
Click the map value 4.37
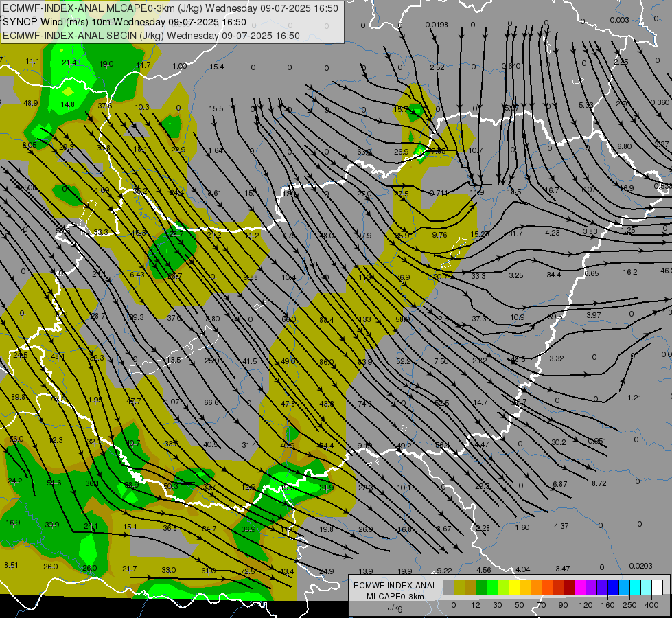561,526
